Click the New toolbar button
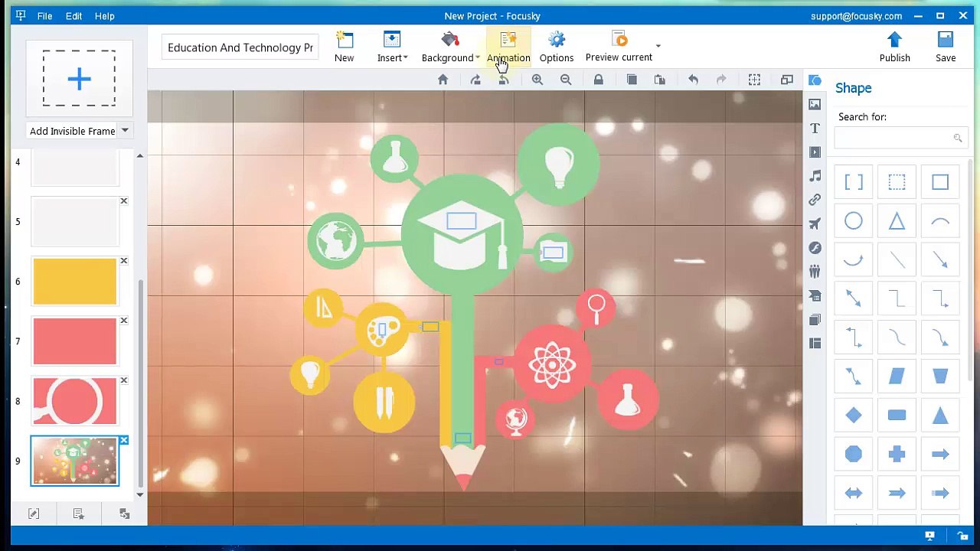980x551 pixels. [x=344, y=47]
